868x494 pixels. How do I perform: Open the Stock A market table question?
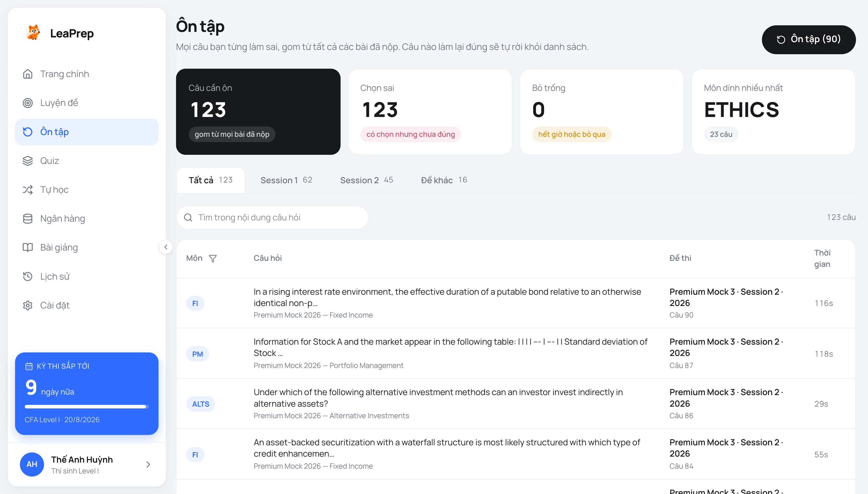(516, 353)
